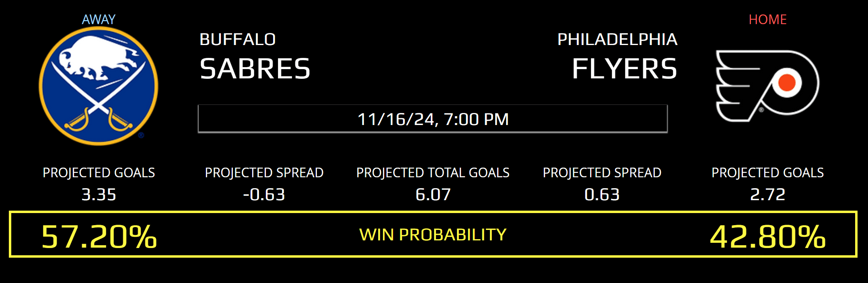Click PROJECTED GOALS label under Sabres logo

(99, 172)
